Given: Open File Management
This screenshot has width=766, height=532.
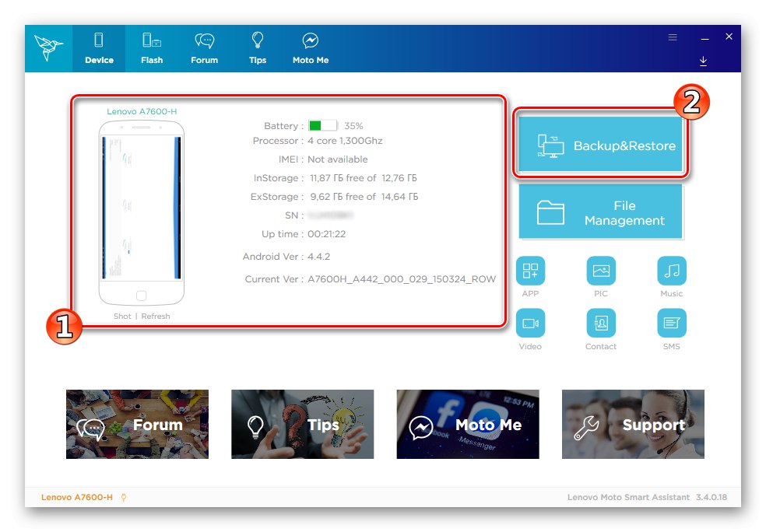Looking at the screenshot, I should 600,212.
